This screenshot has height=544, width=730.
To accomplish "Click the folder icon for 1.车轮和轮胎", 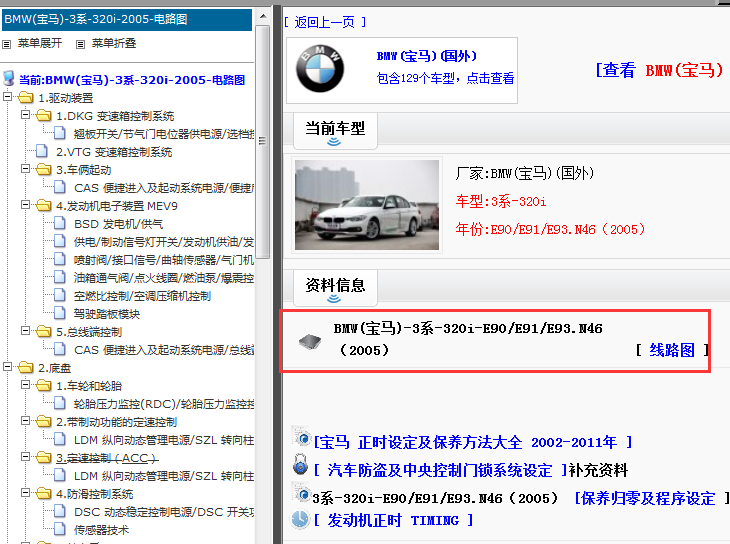I will [44, 386].
